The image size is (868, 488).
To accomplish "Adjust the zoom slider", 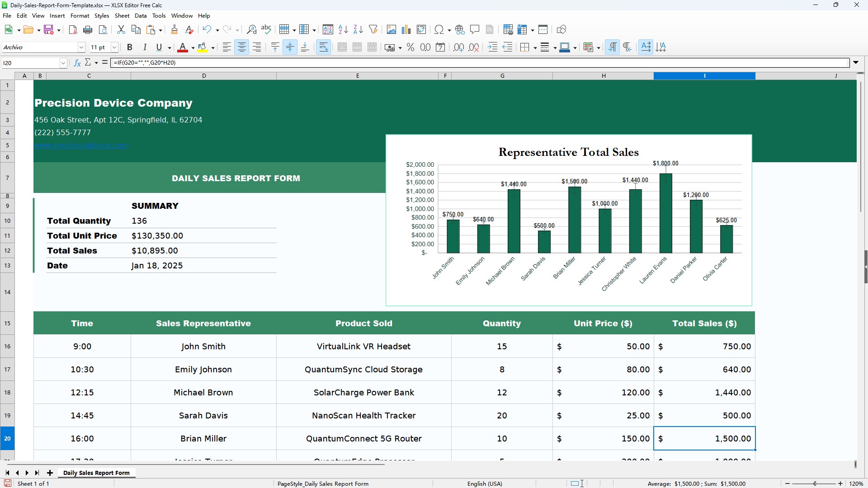I will (815, 484).
